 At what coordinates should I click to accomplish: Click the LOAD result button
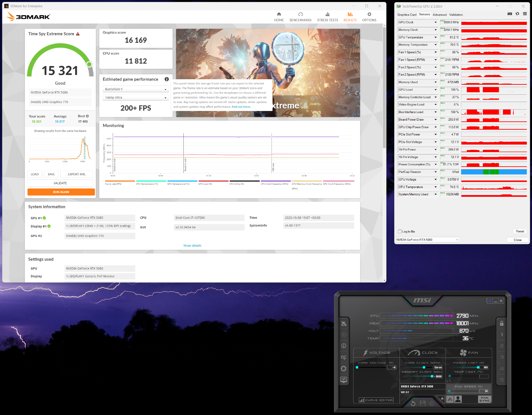click(x=35, y=174)
